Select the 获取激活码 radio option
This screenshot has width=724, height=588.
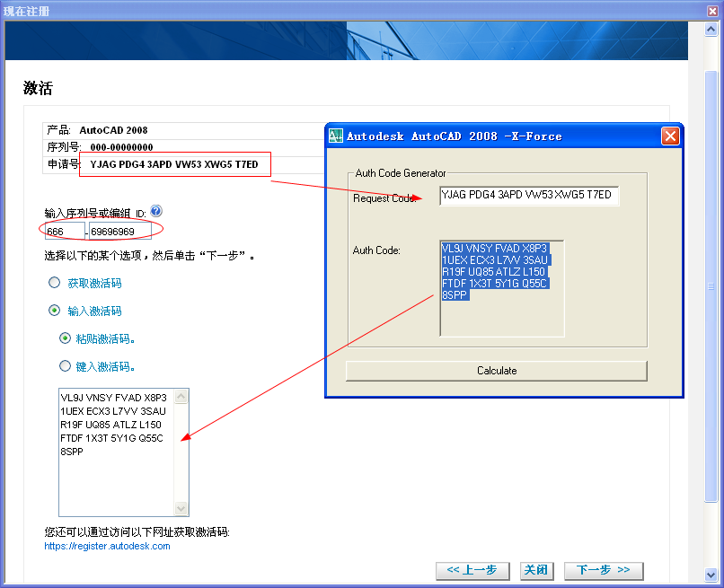55,283
